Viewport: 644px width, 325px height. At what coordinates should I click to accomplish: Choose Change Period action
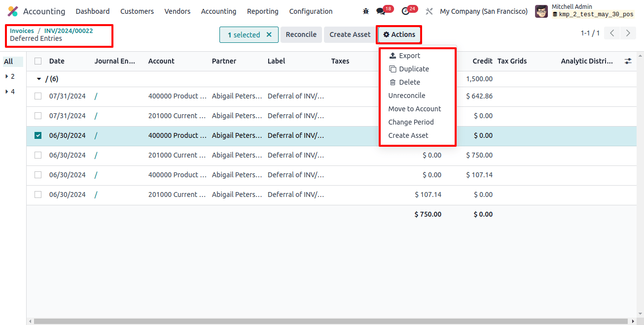tap(411, 122)
